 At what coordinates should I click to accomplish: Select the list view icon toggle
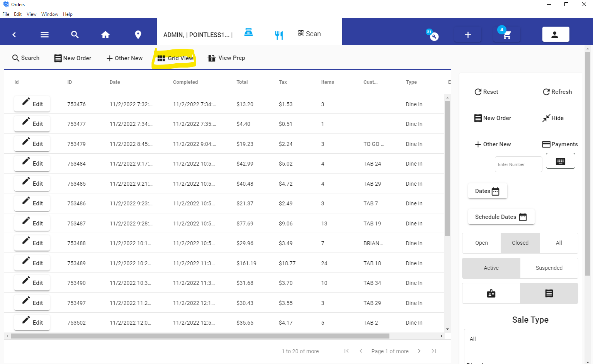click(549, 293)
